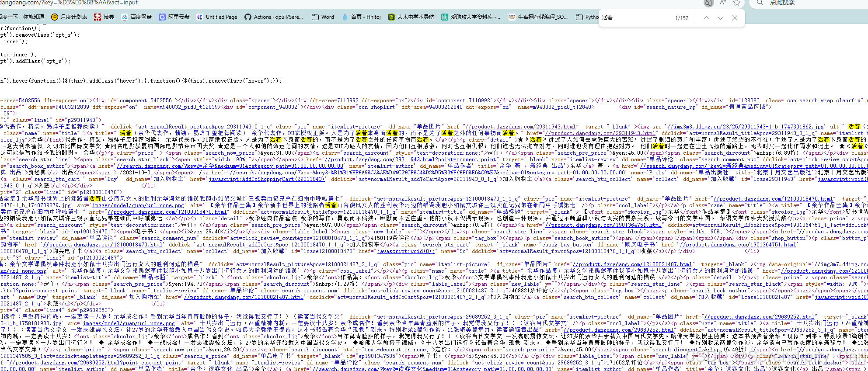Click the previous match arrow in find bar
This screenshot has width=868, height=371.
pos(706,18)
